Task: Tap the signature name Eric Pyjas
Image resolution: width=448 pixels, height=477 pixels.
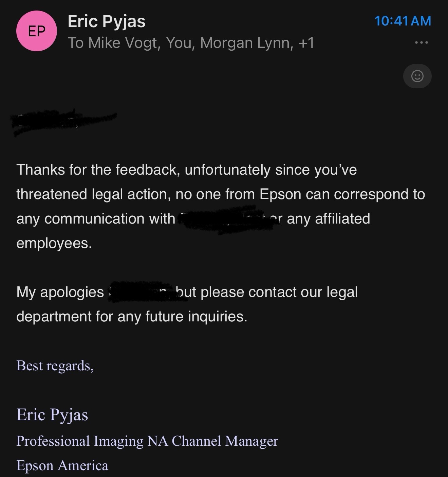Action: (52, 415)
